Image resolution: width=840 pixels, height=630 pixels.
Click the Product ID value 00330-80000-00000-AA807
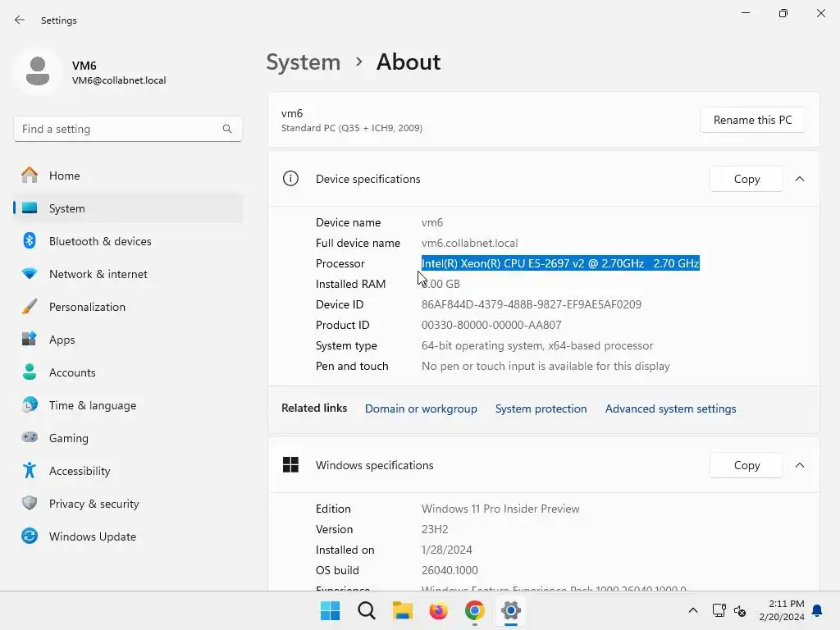click(x=491, y=325)
